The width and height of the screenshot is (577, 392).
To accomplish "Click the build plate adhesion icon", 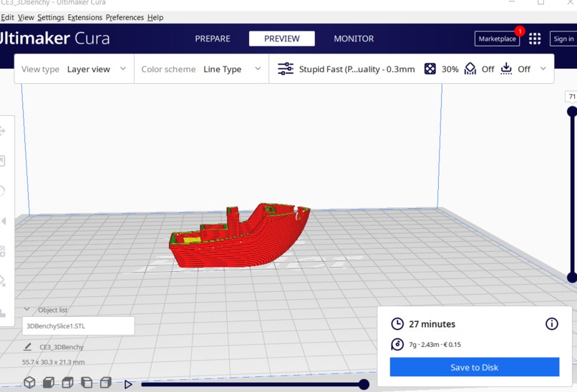I will 506,69.
